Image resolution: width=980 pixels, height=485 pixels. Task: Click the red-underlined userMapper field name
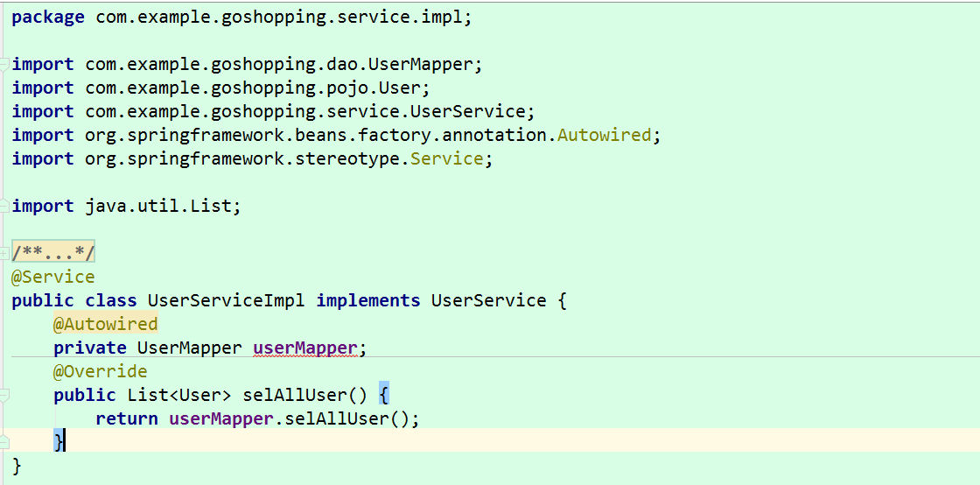pos(305,348)
